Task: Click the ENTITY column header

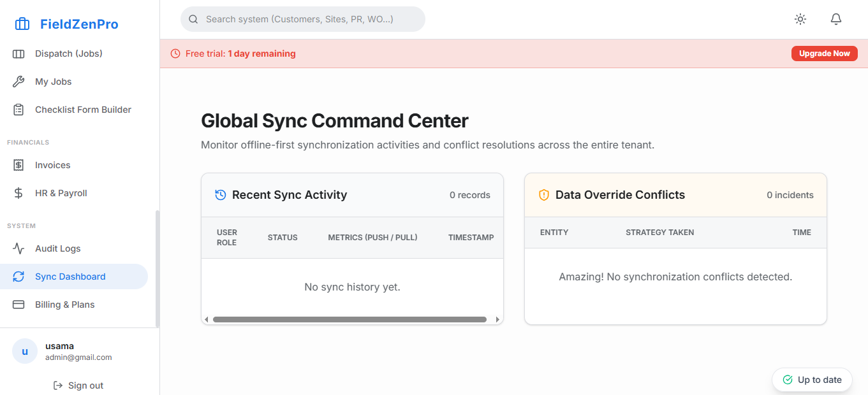Action: 554,233
